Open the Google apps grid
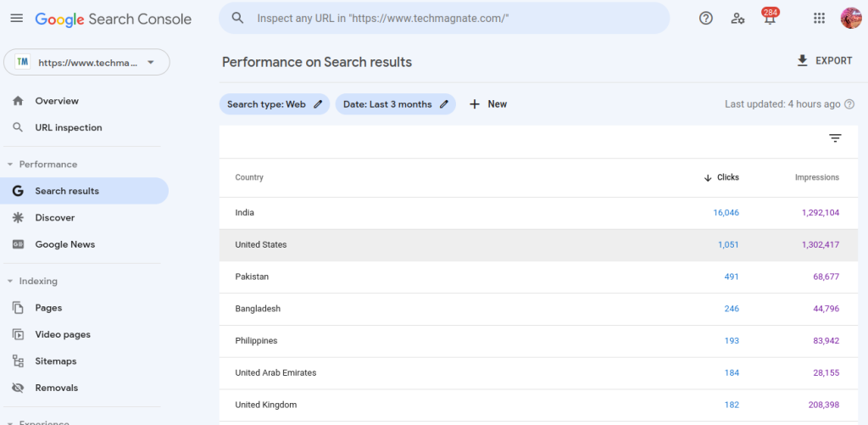Viewport: 868px width, 425px height. (820, 19)
